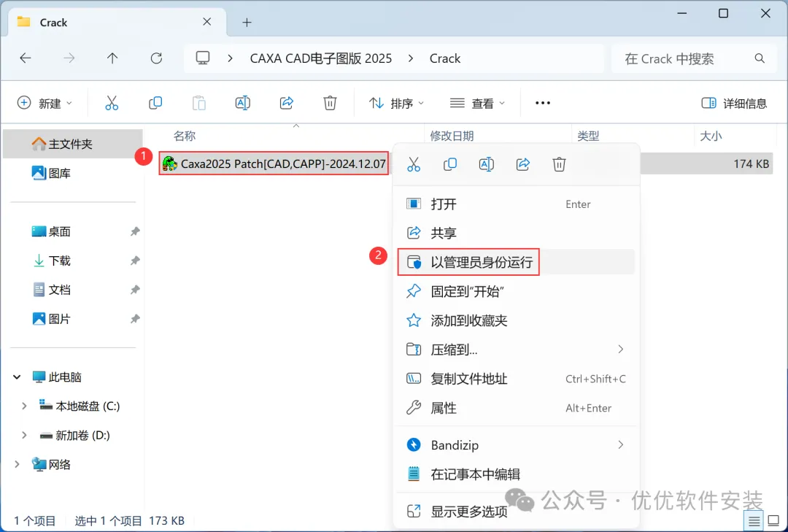Share the file via the context menu share icon

pyautogui.click(x=522, y=164)
